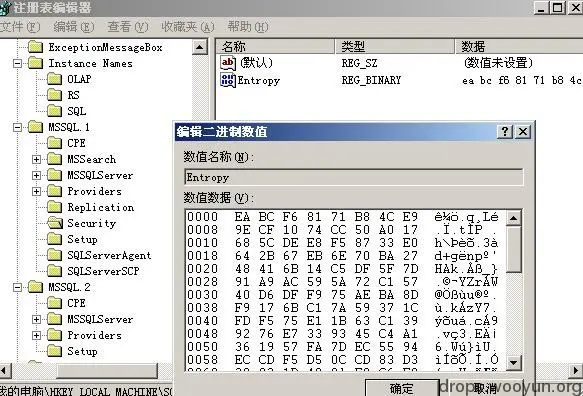Click REG_BINARY type cell of Entropy
583x396 pixels.
point(371,80)
